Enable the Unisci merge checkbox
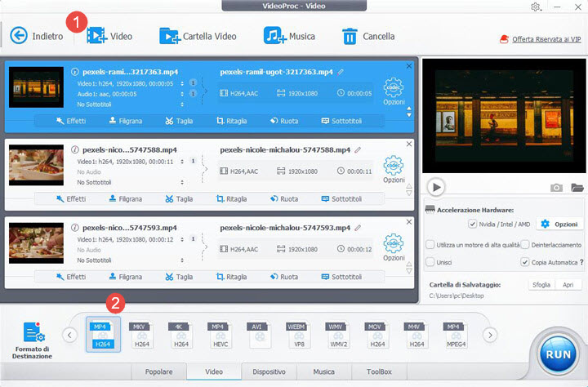Viewport: 588px width, 387px height. 430,262
